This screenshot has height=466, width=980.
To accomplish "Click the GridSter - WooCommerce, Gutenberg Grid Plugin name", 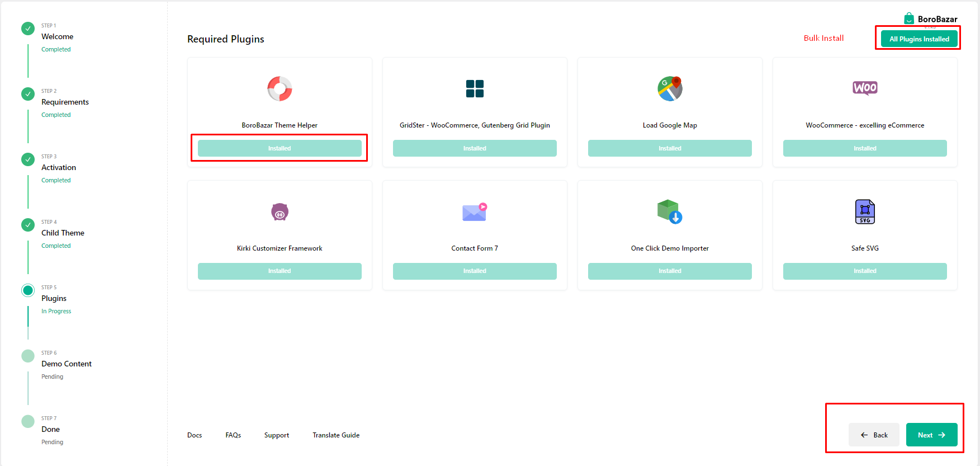I will [475, 125].
